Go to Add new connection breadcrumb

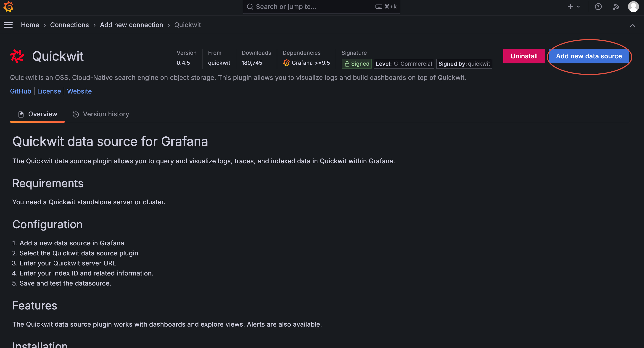132,25
